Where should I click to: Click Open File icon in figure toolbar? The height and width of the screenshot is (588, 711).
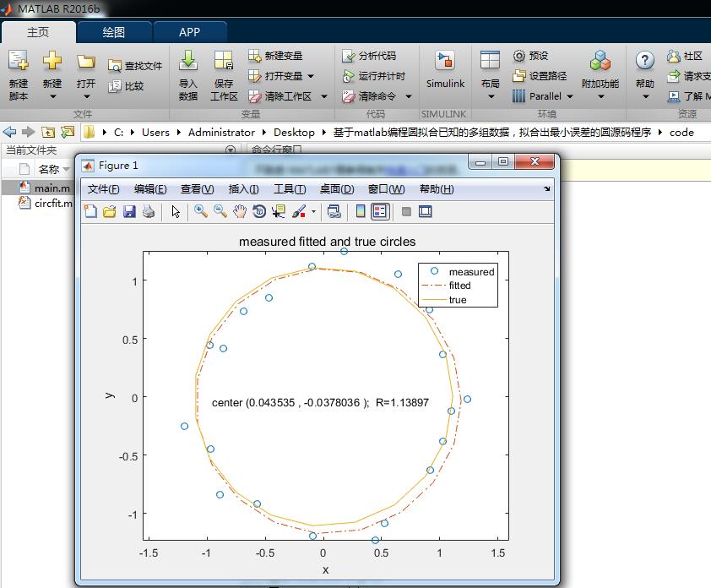point(109,211)
